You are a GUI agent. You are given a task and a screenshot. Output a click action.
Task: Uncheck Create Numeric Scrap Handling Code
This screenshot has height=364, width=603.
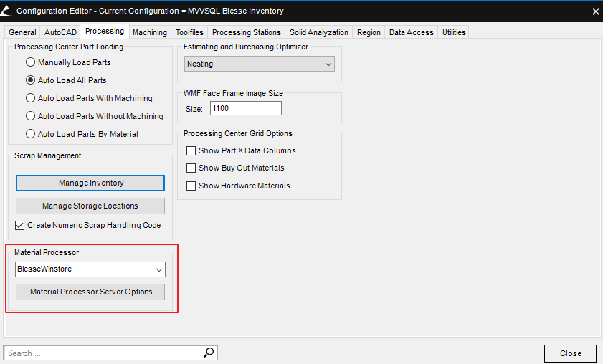tap(21, 226)
